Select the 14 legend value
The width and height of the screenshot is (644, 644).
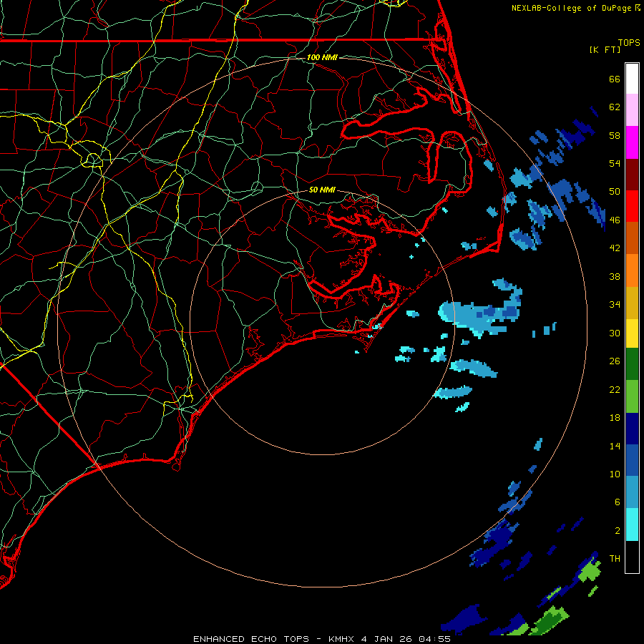[615, 446]
